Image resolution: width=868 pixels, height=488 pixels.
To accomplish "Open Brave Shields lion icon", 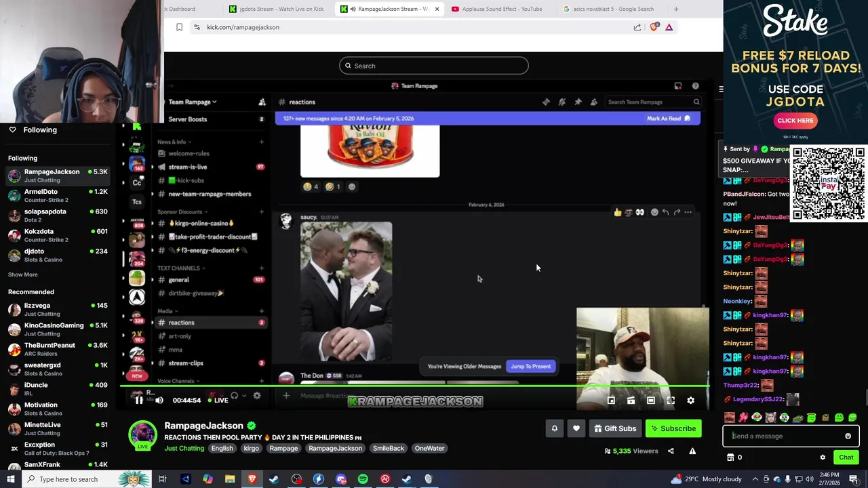I will tap(654, 27).
